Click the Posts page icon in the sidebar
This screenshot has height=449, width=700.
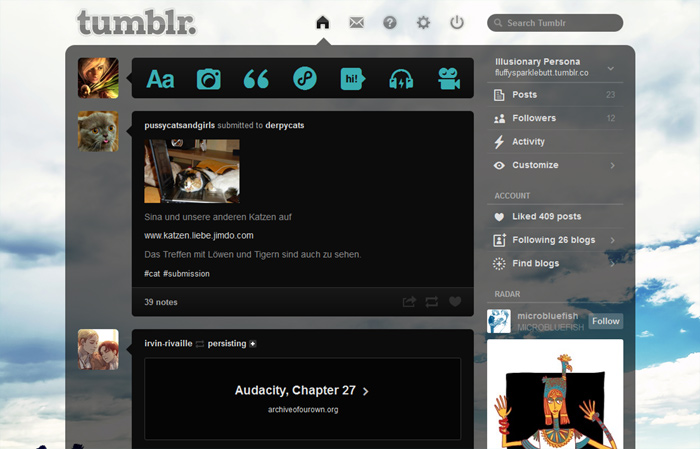pos(499,95)
